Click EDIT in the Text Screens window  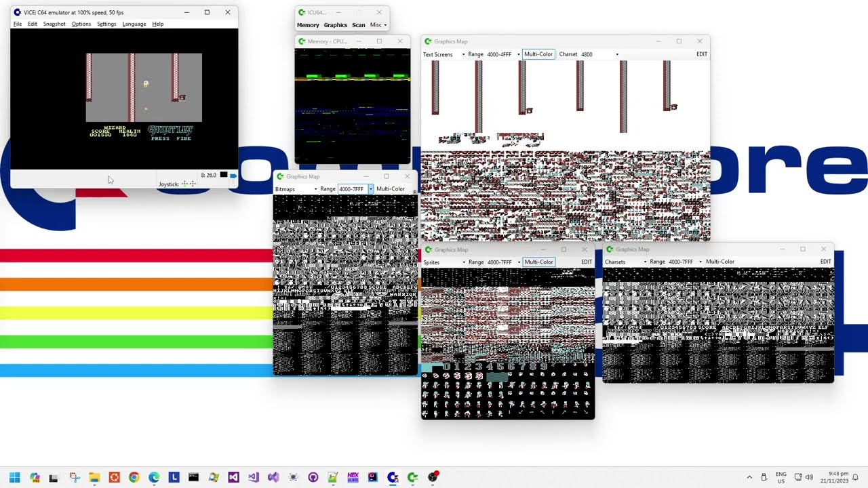point(702,54)
